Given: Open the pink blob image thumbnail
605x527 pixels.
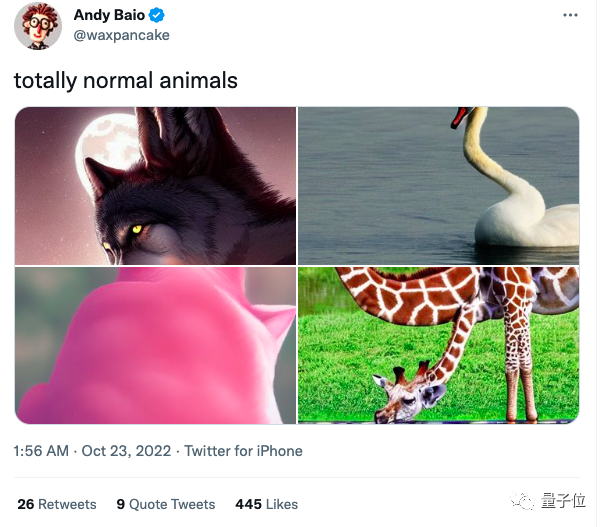Looking at the screenshot, I should 155,345.
